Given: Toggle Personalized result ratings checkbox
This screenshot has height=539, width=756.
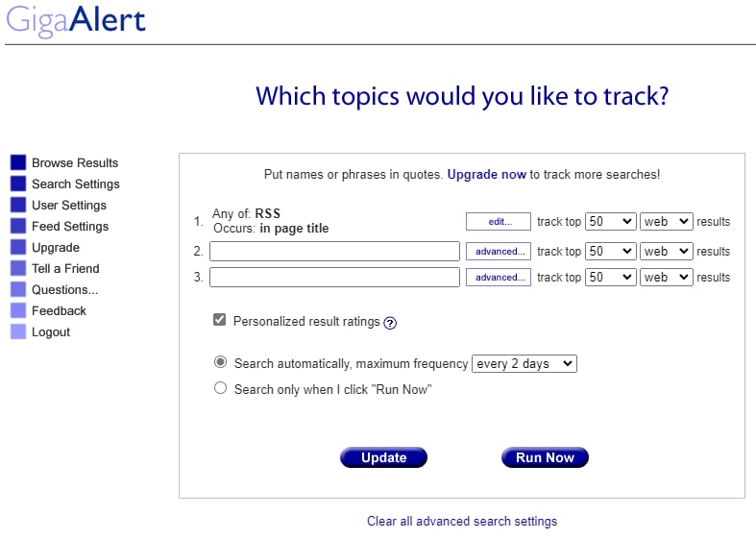Looking at the screenshot, I should 220,320.
